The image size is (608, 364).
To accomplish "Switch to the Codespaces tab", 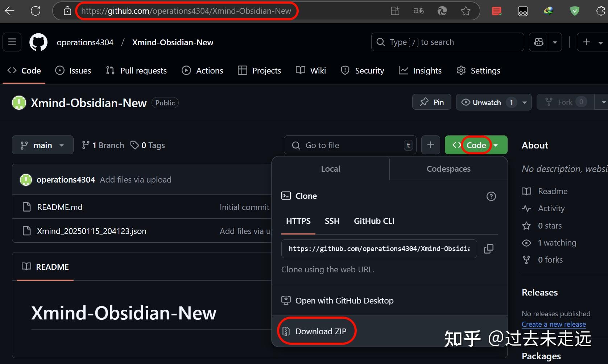I will [448, 168].
